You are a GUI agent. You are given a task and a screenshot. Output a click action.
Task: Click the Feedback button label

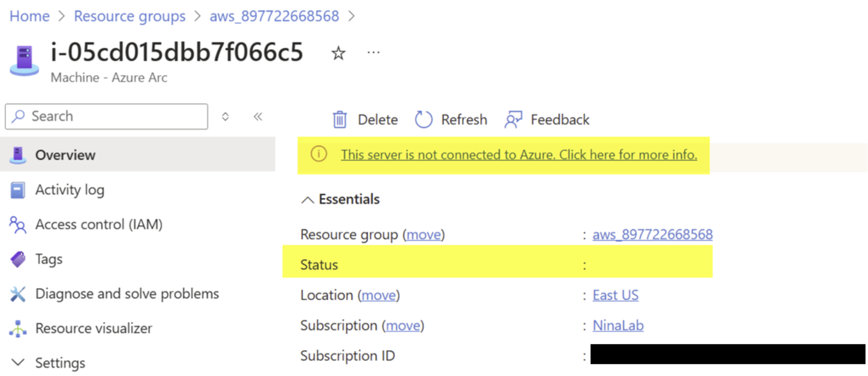[560, 120]
